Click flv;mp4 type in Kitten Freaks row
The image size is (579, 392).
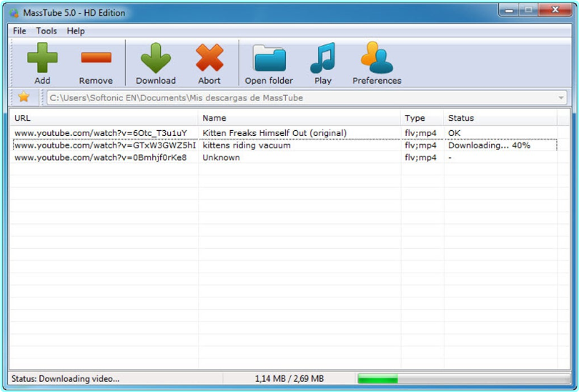(x=420, y=133)
